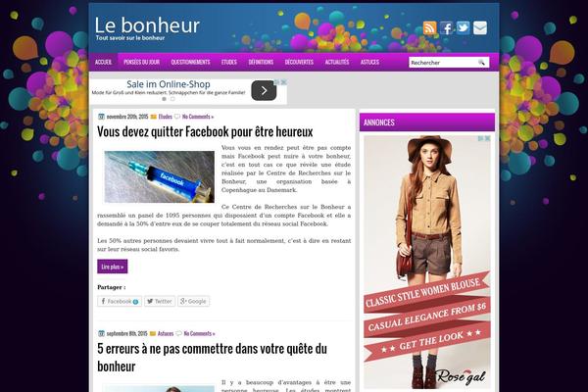Open the Pensées du jour menu
This screenshot has height=392, width=588.
(x=142, y=62)
